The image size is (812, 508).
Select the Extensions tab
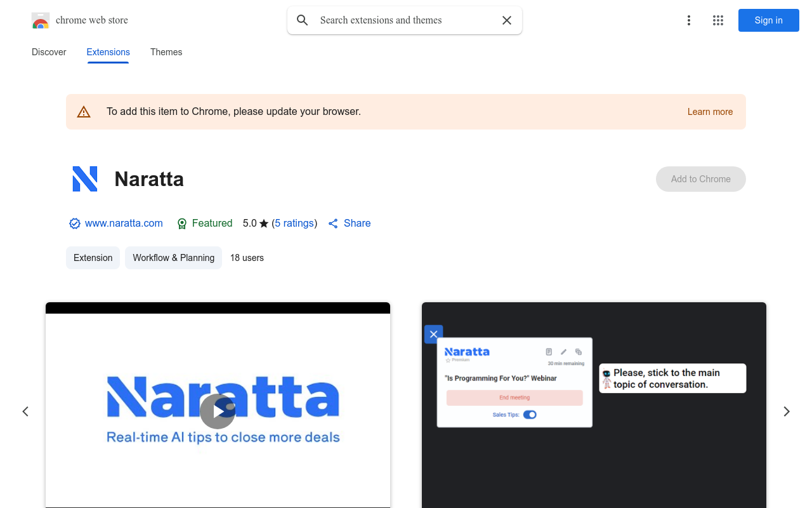pyautogui.click(x=108, y=52)
